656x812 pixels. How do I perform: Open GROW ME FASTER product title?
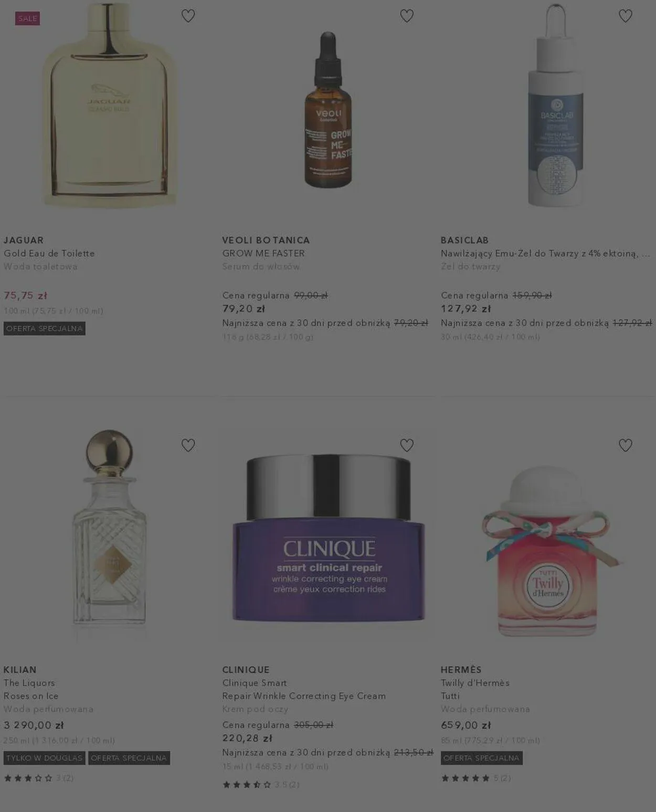click(x=263, y=253)
